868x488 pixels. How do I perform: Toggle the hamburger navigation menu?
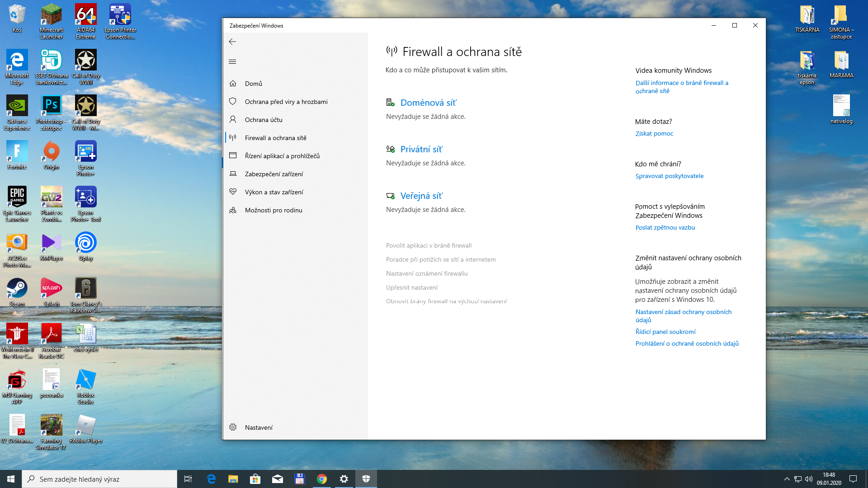pos(232,62)
